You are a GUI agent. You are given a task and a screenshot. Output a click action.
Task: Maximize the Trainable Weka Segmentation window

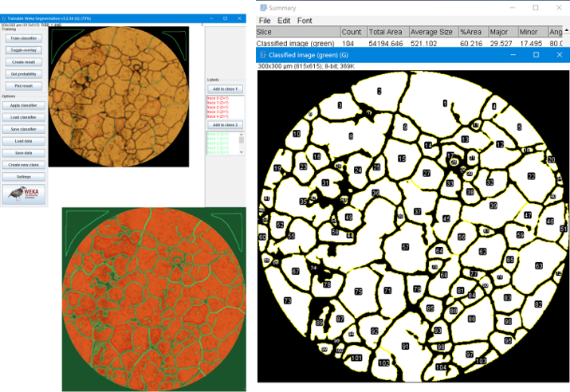[225, 18]
